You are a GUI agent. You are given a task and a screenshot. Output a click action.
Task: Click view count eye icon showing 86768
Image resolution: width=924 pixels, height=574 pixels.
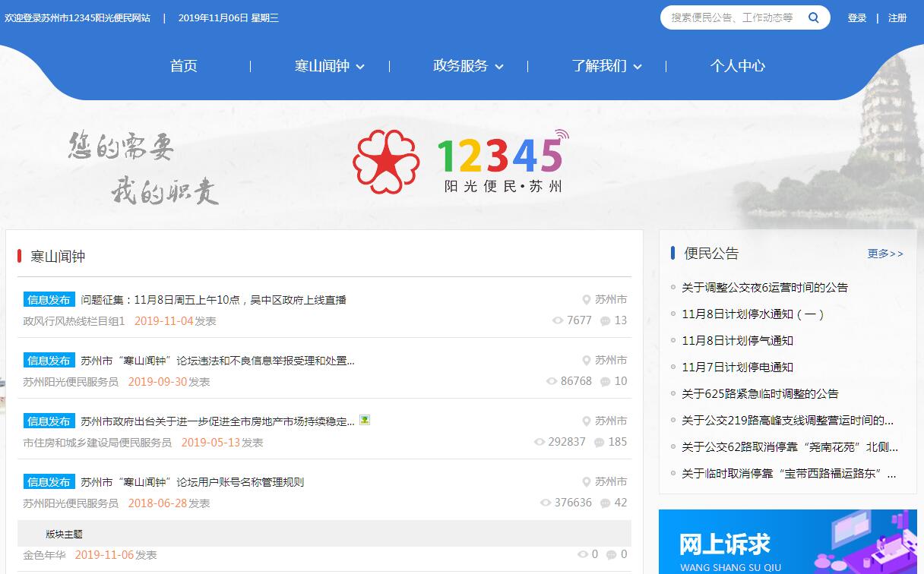tap(552, 381)
